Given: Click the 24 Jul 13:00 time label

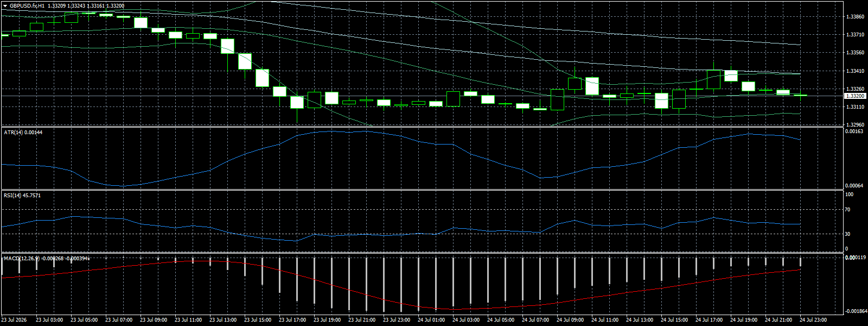Looking at the screenshot, I should click(640, 320).
